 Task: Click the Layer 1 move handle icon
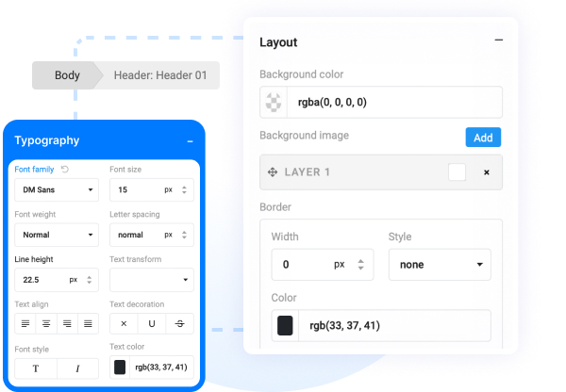pyautogui.click(x=273, y=172)
